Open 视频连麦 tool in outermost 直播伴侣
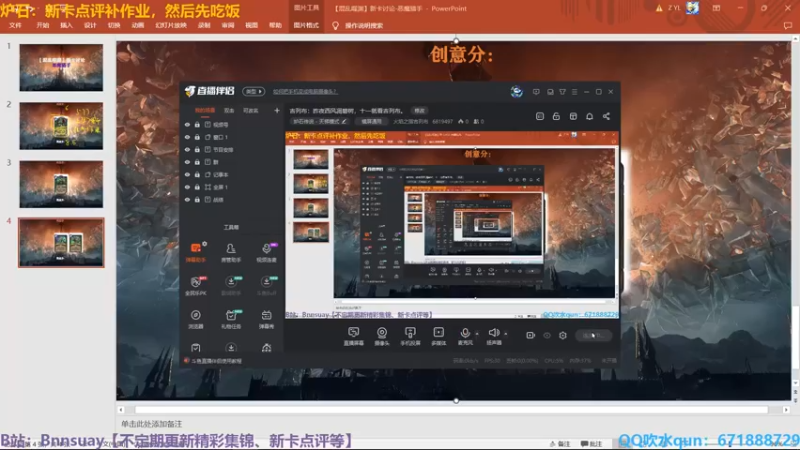Image resolution: width=800 pixels, height=450 pixels. tap(266, 252)
